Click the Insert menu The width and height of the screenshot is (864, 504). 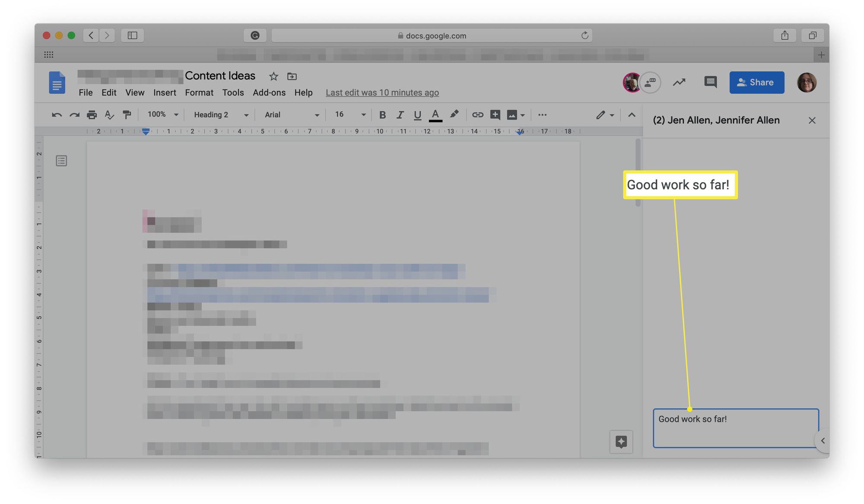point(165,92)
